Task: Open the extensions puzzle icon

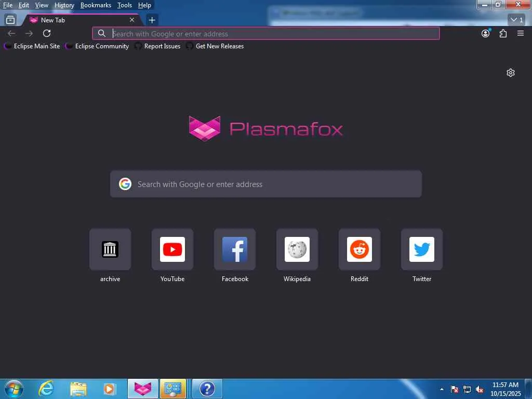Action: (503, 33)
